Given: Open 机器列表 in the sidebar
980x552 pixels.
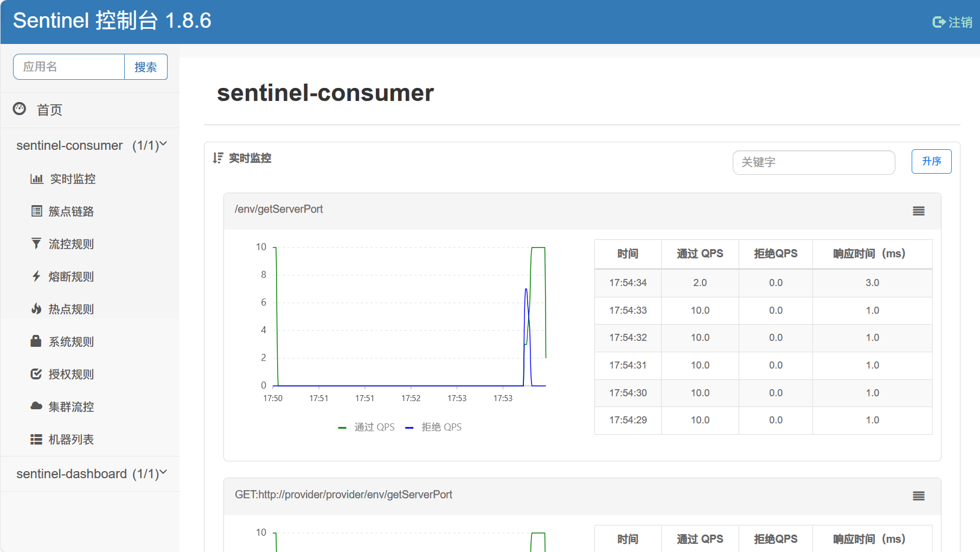Looking at the screenshot, I should pyautogui.click(x=71, y=439).
